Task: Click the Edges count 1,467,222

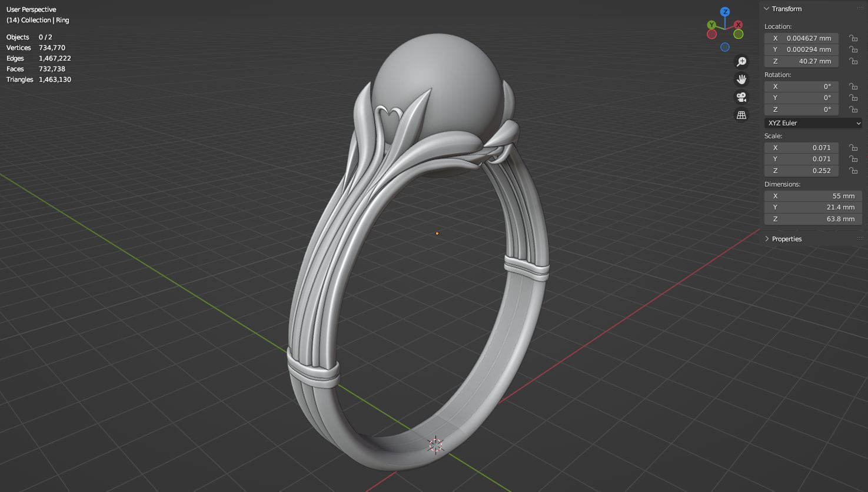Action: click(x=55, y=58)
